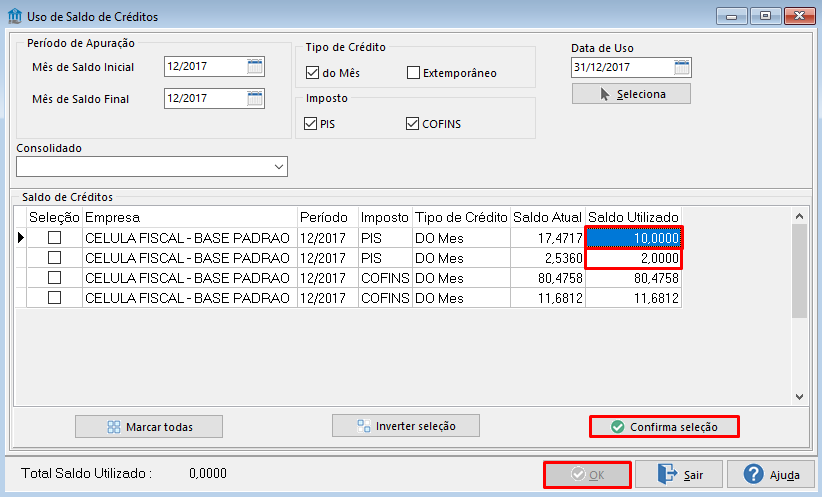This screenshot has height=497, width=822.
Task: Minimize the Uso de Saldo window
Action: pos(732,16)
